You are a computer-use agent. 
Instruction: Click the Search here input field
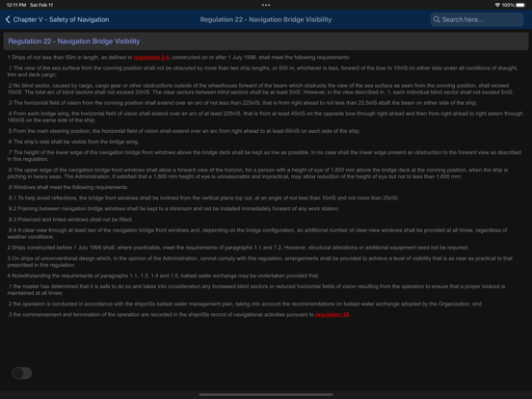[477, 19]
